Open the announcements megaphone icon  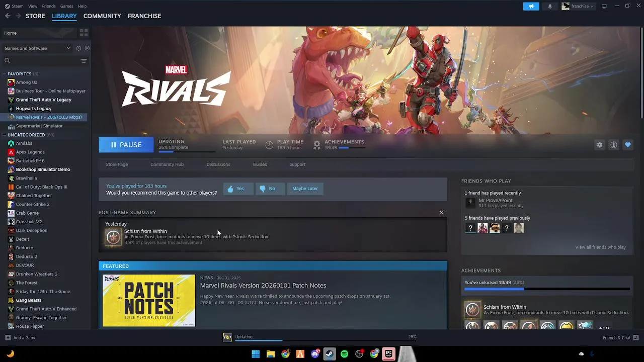tap(531, 6)
